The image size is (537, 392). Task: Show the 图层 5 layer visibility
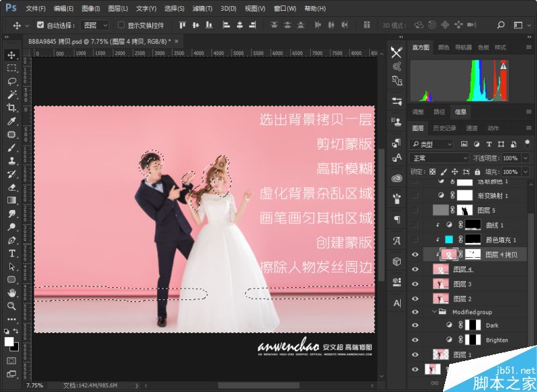tap(415, 210)
